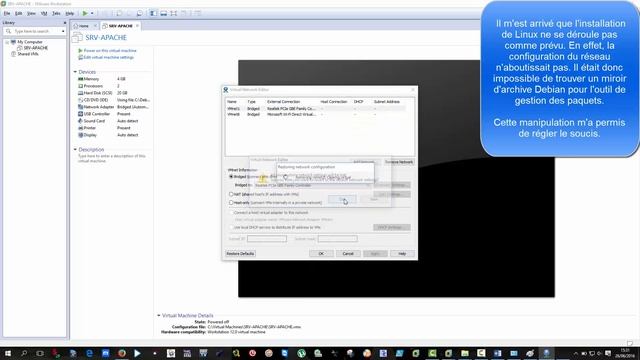
Task: Toggle Use local DHCP service checkbox
Action: pos(231,227)
